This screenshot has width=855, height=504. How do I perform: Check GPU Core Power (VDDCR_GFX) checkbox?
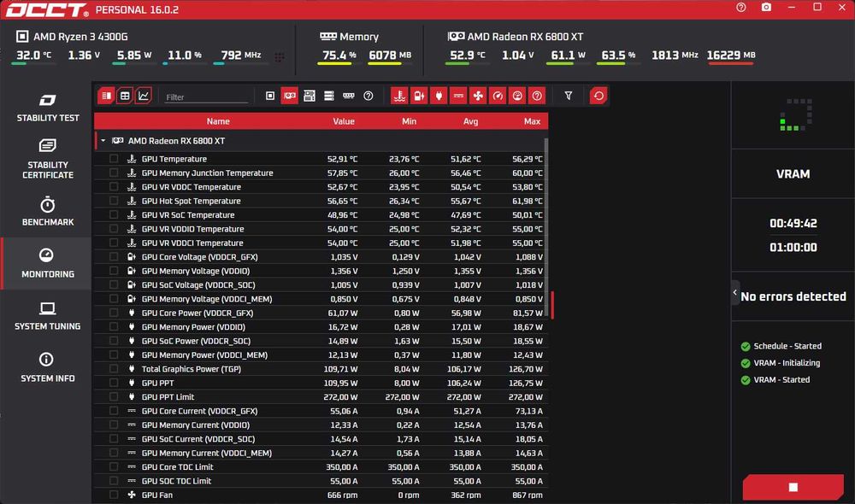coord(114,313)
